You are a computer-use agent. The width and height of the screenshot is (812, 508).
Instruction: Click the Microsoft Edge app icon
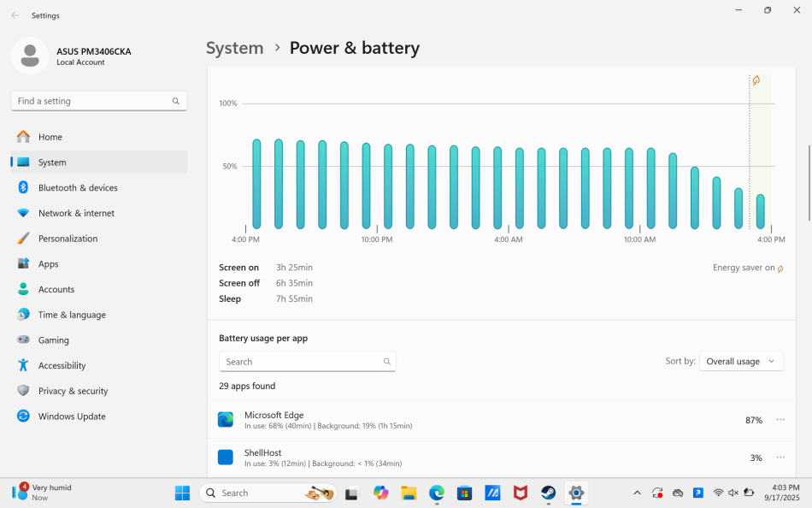point(225,419)
